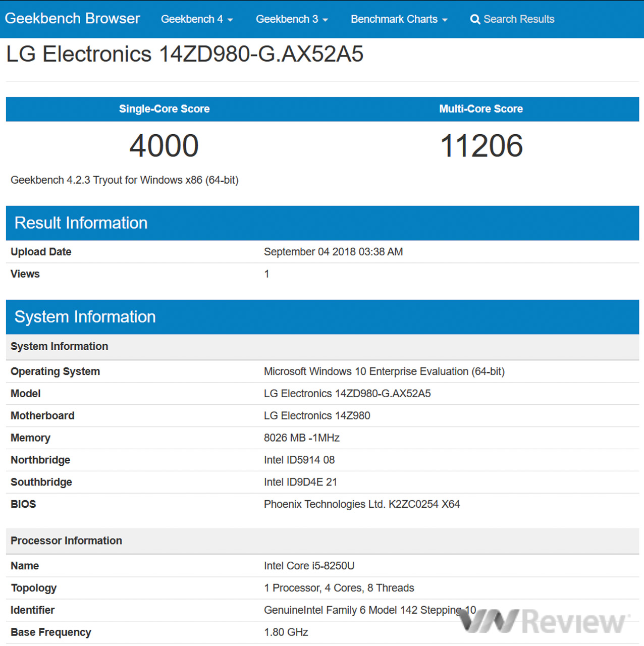The height and width of the screenshot is (646, 644).
Task: Select the value Intel ID5914 08
Action: tap(299, 460)
